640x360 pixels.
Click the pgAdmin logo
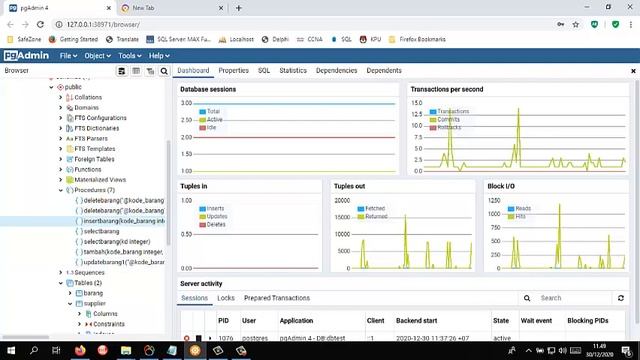click(27, 56)
